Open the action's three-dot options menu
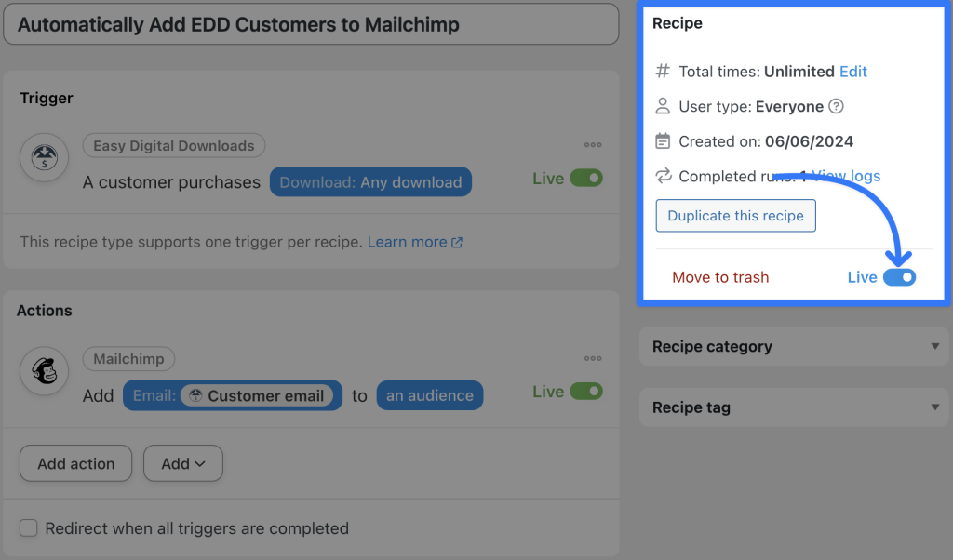The image size is (953, 560). click(593, 359)
